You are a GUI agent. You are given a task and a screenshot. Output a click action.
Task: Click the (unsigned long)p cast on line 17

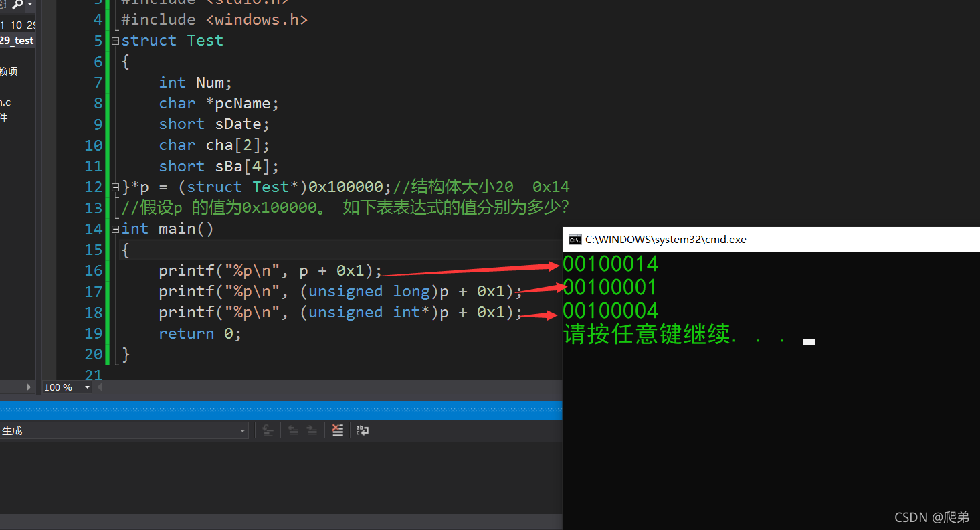pyautogui.click(x=374, y=292)
